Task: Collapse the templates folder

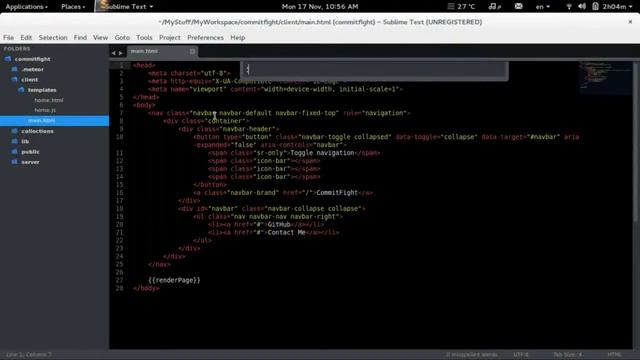Action: 42,90
